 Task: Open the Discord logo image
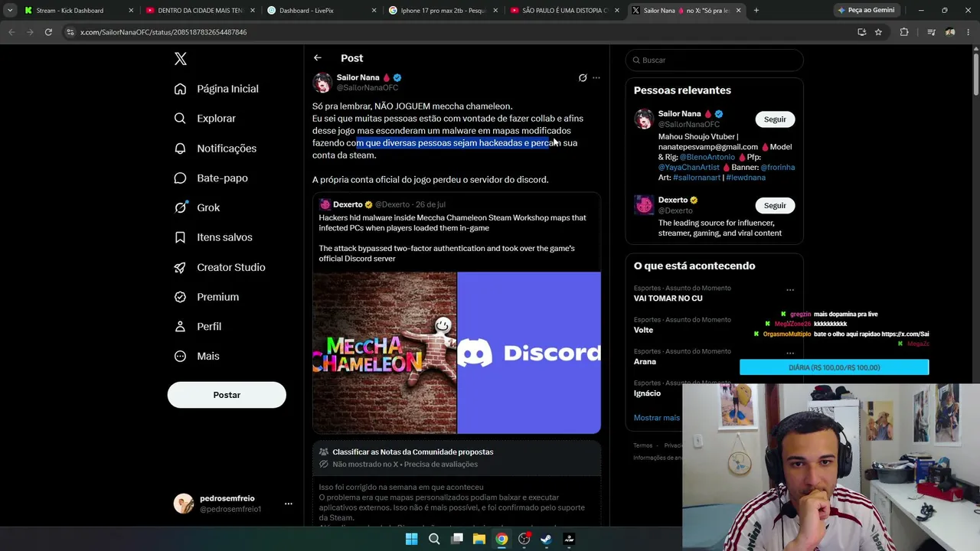pos(529,353)
